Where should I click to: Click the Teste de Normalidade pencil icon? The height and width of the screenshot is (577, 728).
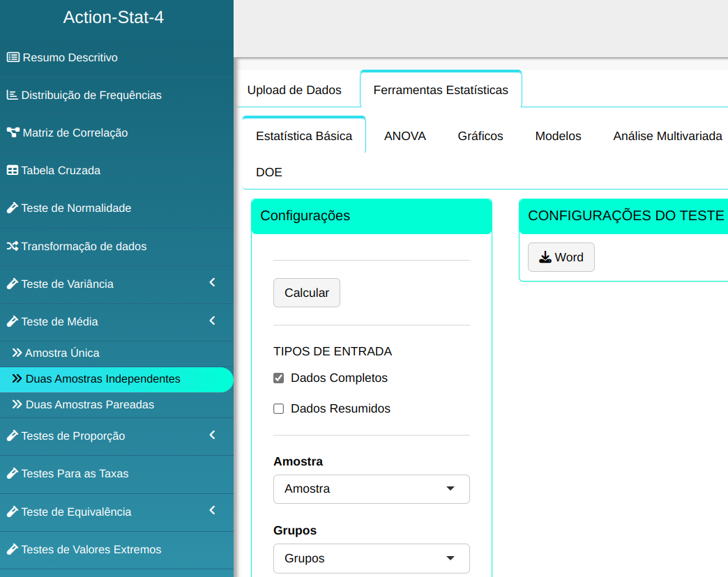[x=12, y=208]
